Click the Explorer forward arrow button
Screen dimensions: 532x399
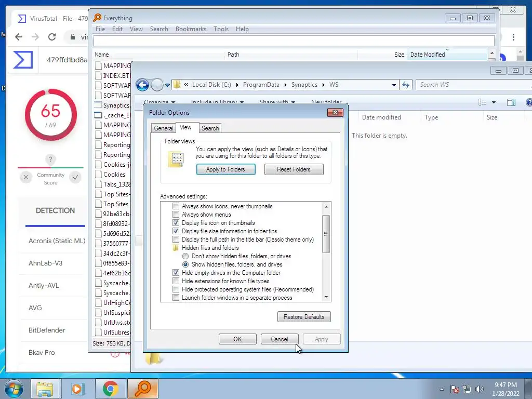coord(157,85)
